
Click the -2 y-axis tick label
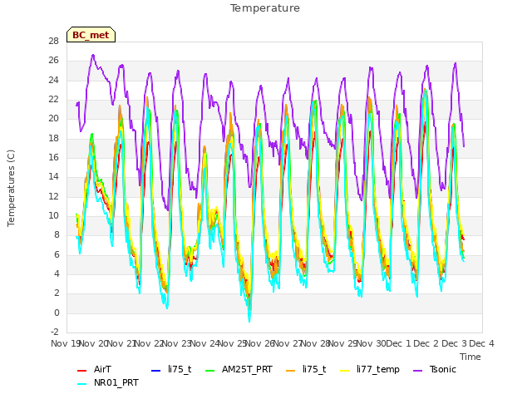coord(55,332)
